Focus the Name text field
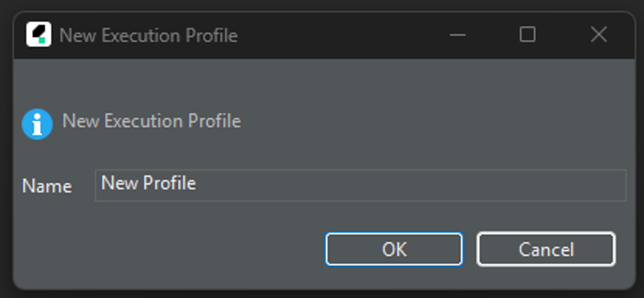This screenshot has width=644, height=298. (x=360, y=185)
